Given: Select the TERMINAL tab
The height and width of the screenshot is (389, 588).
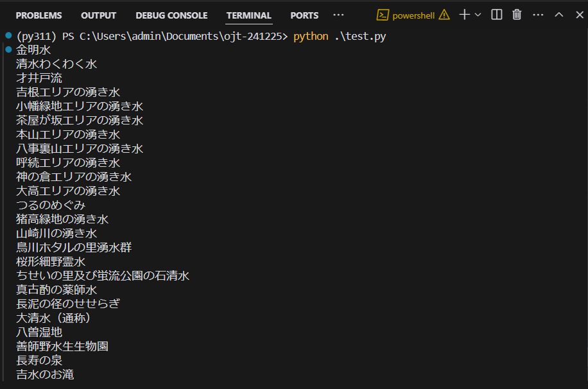Looking at the screenshot, I should 248,15.
